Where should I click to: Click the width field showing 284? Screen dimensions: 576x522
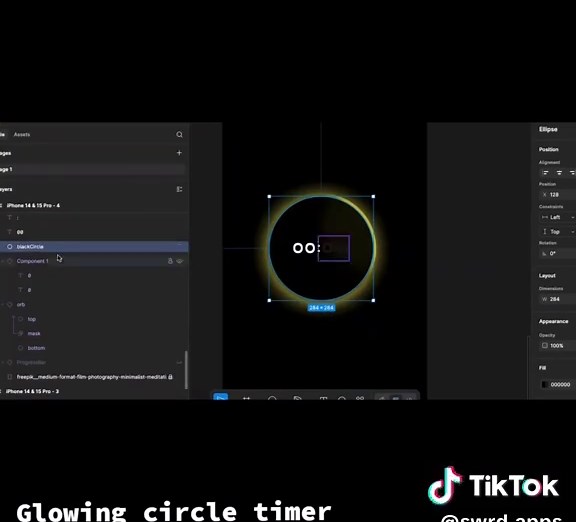558,299
